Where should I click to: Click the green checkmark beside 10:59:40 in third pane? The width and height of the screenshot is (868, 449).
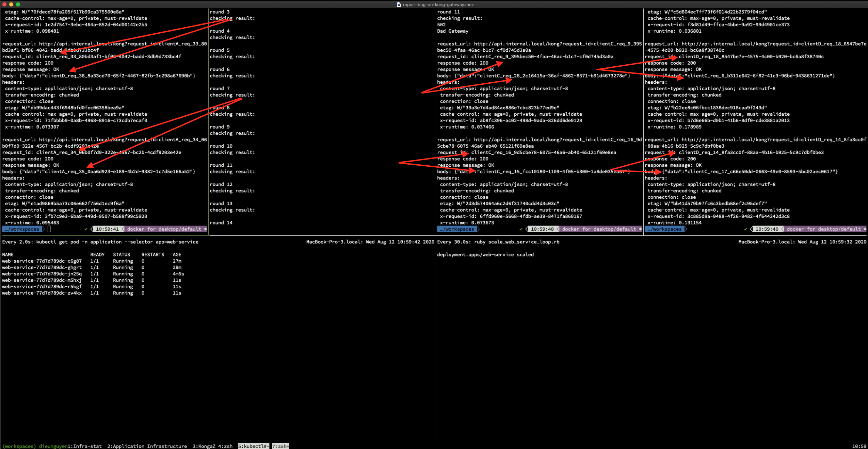pos(521,229)
